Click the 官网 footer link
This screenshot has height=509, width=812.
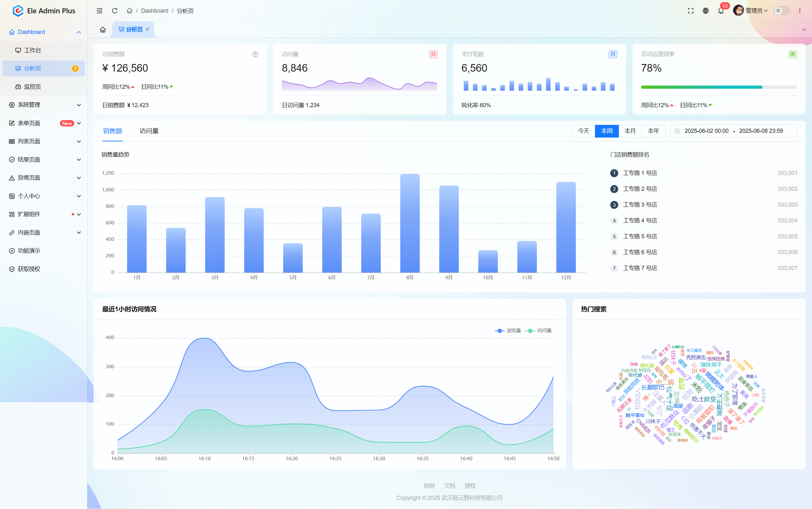click(429, 486)
